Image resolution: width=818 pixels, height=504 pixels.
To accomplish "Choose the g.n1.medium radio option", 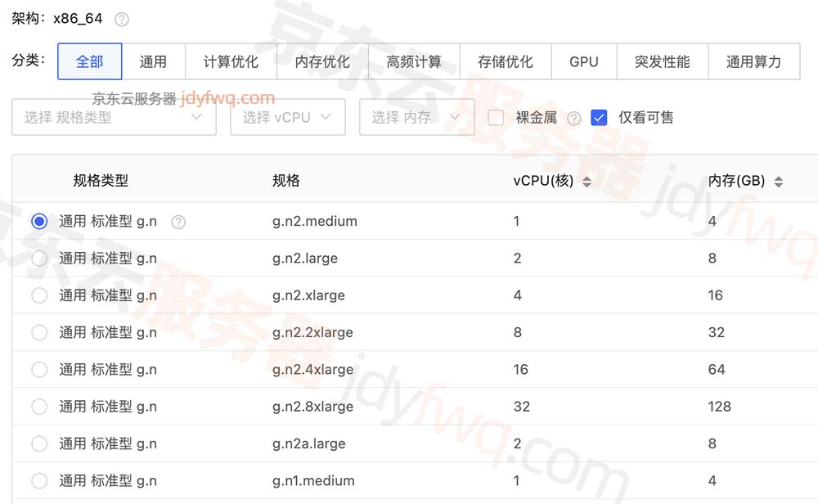I will [38, 480].
